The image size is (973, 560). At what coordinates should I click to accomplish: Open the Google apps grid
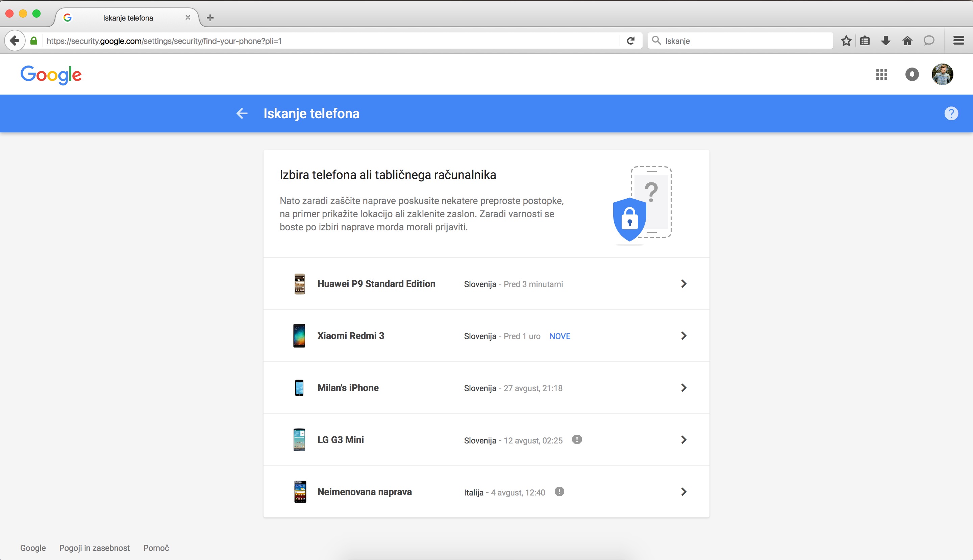point(881,74)
